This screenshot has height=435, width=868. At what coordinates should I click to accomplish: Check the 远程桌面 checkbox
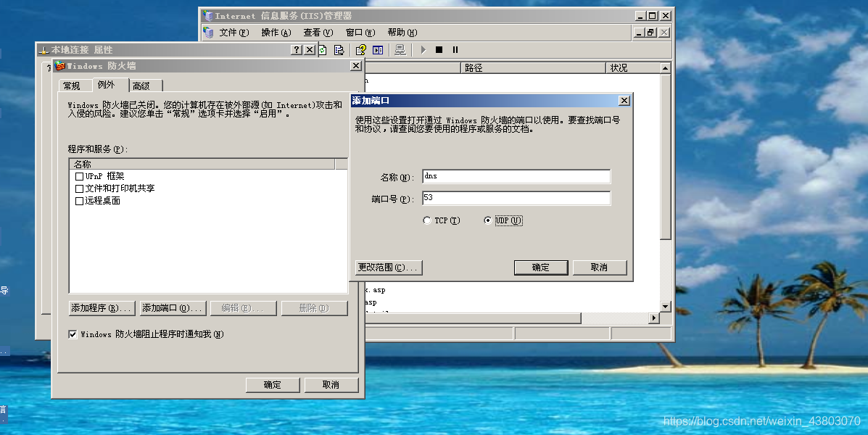(x=79, y=201)
